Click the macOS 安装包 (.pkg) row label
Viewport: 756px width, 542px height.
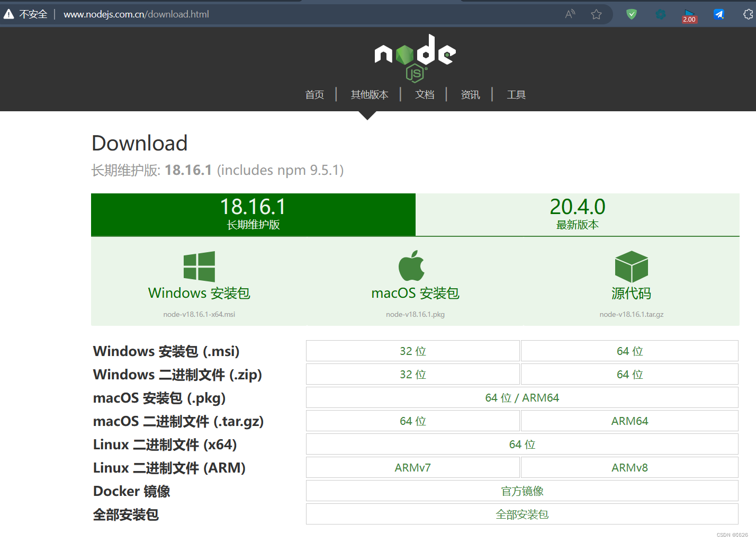(x=159, y=398)
